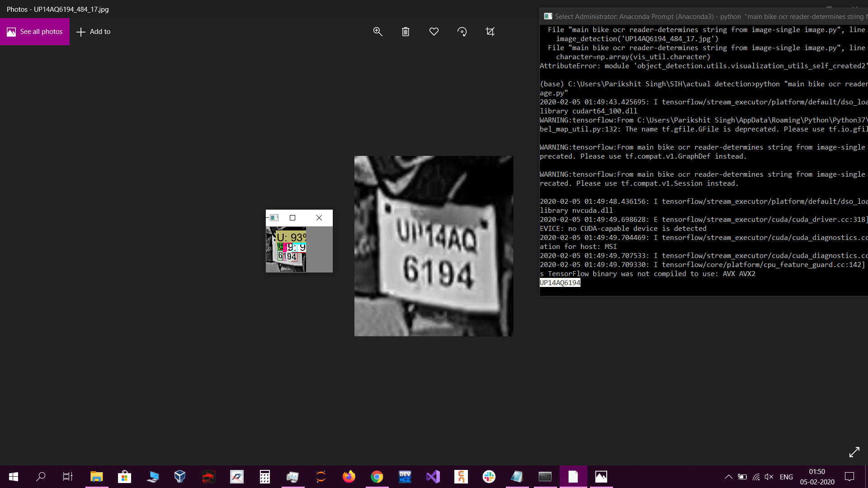868x488 pixels.
Task: Expand hidden system tray icons chevron
Action: [728, 477]
